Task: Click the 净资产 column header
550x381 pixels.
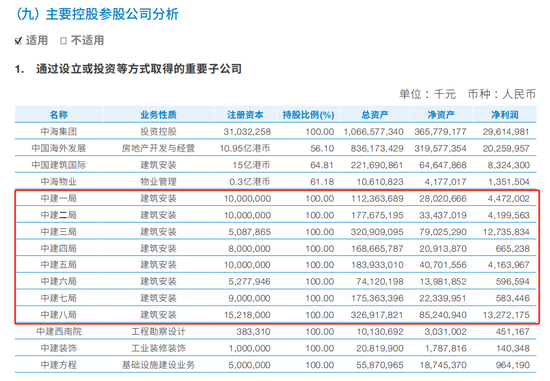Action: 441,115
